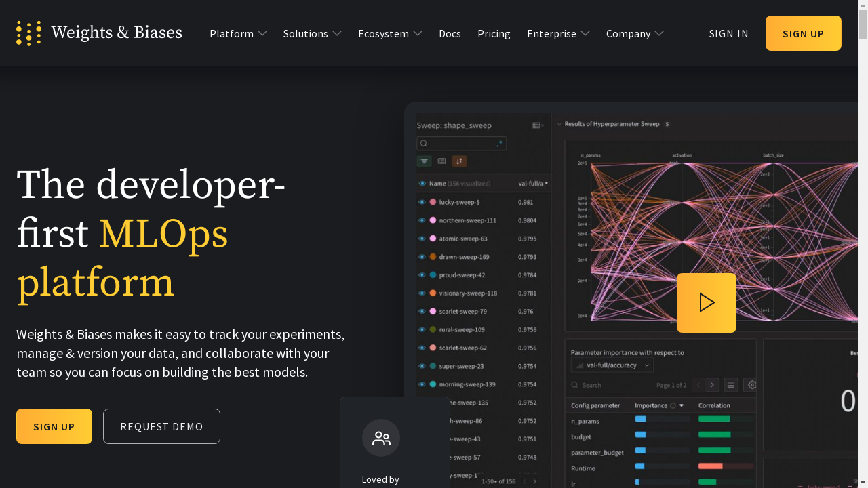Hide the rural-sweep-109 run
Screen dimensions: 868x488
(x=422, y=329)
